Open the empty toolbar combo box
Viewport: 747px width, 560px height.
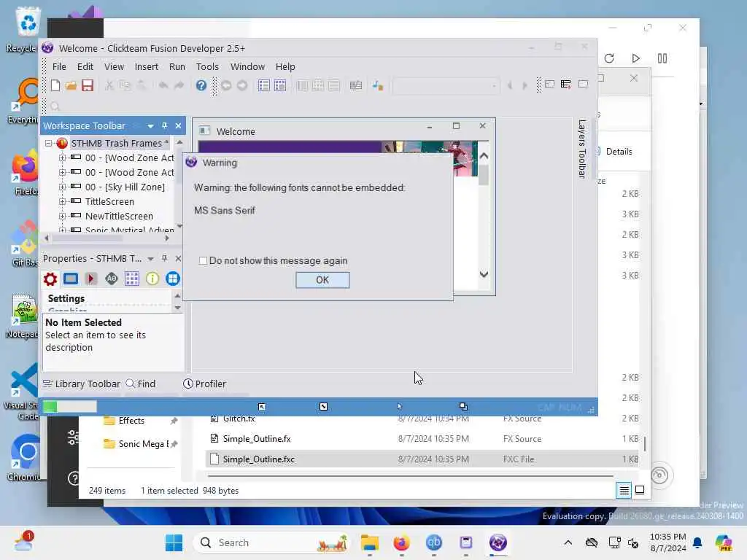(446, 86)
